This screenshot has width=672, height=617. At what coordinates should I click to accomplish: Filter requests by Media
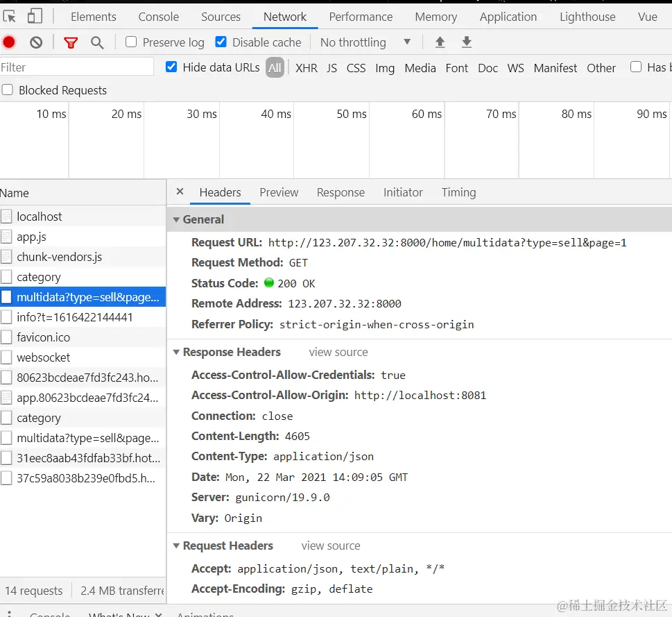[x=420, y=68]
